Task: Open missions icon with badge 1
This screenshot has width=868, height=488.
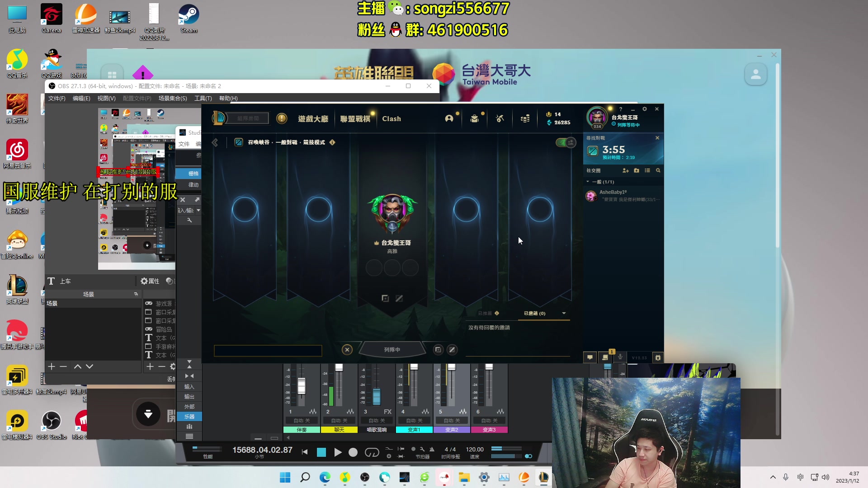Action: click(x=605, y=357)
